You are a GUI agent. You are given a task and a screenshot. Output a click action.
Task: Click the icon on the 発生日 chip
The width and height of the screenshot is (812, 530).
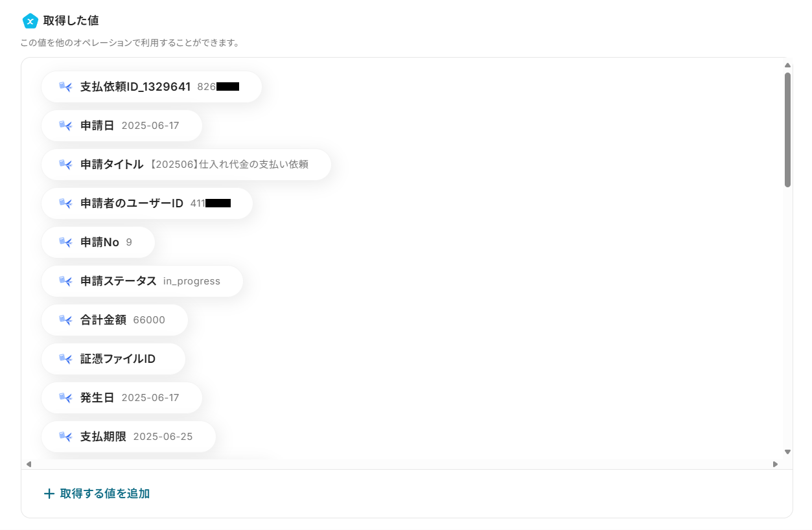[x=65, y=398]
